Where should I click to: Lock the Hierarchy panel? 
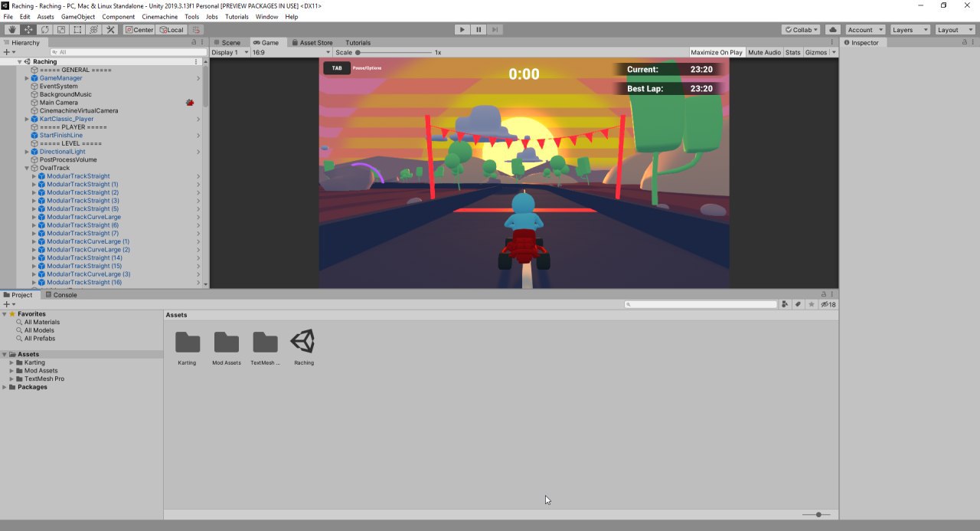194,43
